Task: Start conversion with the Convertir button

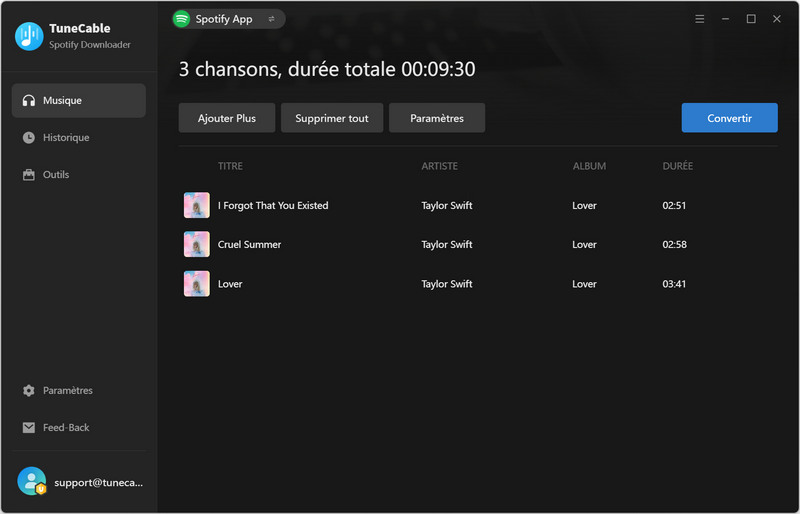Action: point(730,118)
